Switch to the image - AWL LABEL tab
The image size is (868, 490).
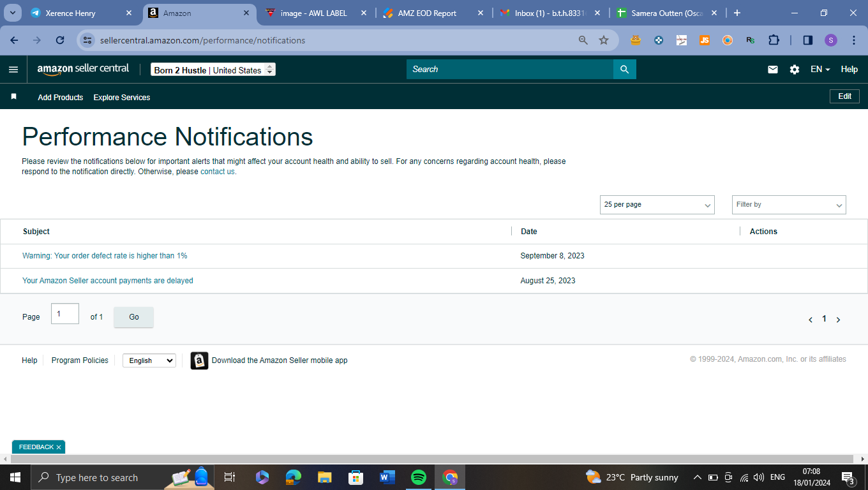(x=317, y=13)
